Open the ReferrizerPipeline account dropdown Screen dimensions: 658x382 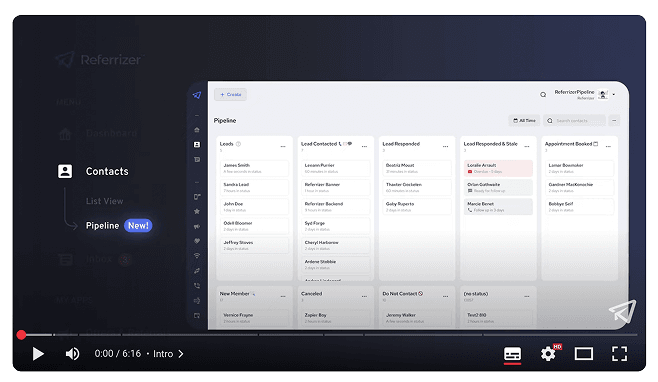point(614,94)
